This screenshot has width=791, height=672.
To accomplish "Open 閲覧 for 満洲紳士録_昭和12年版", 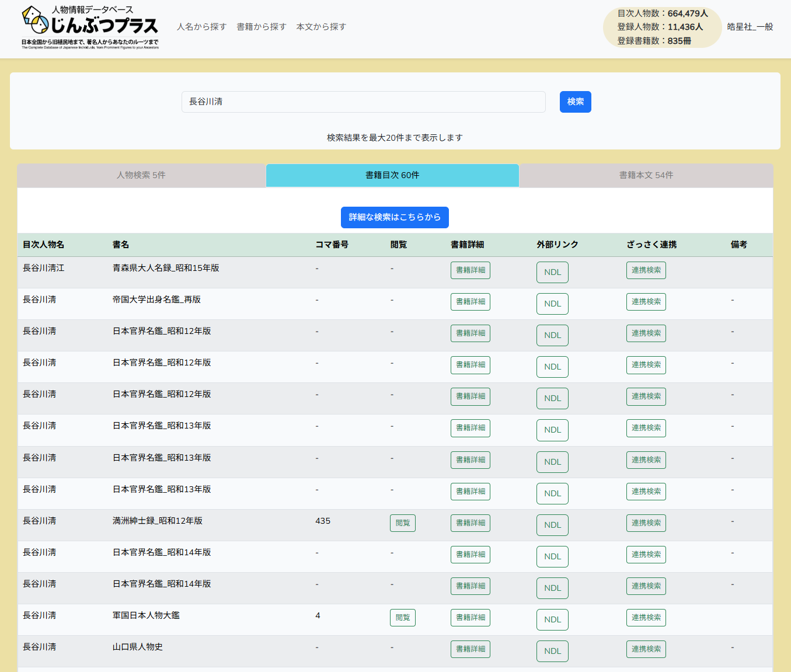I will [402, 523].
